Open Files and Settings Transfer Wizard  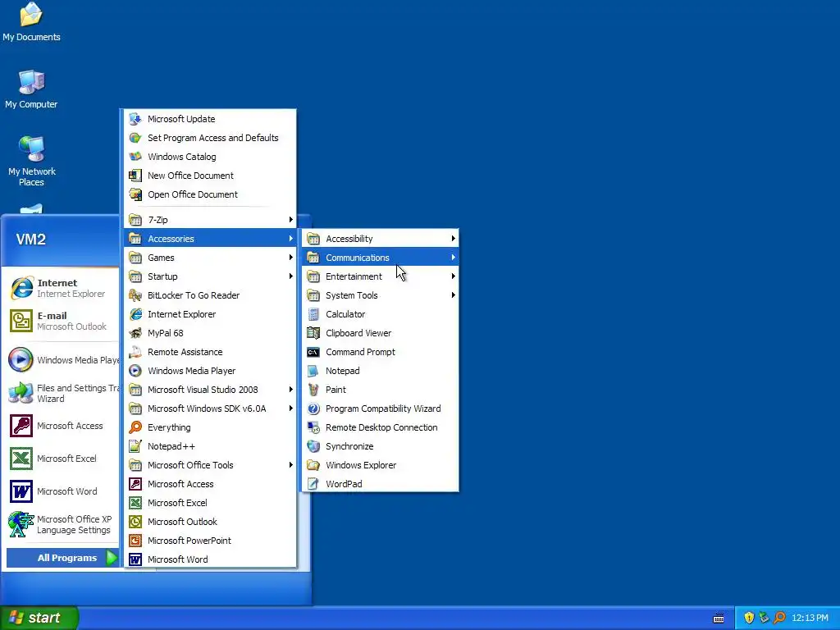coord(62,393)
